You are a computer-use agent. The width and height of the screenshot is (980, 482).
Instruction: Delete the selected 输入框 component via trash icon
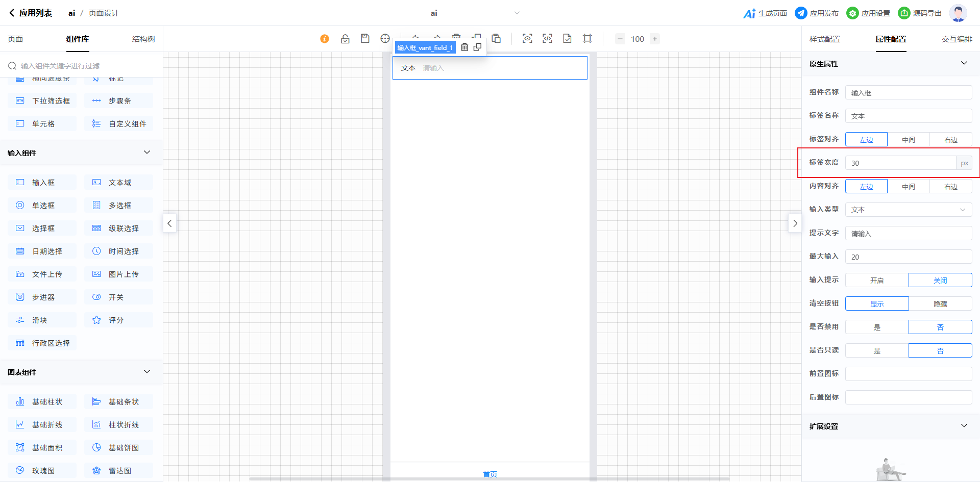click(464, 47)
